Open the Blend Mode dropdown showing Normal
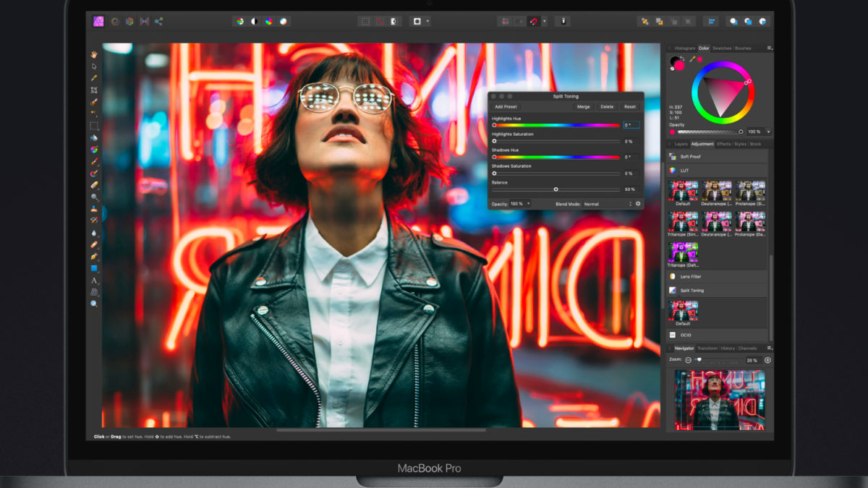 pos(595,204)
